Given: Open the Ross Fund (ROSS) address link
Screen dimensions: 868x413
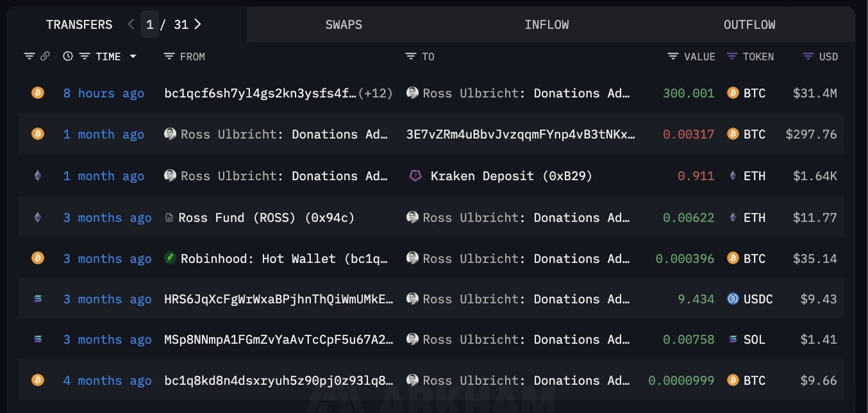Looking at the screenshot, I should [x=266, y=217].
